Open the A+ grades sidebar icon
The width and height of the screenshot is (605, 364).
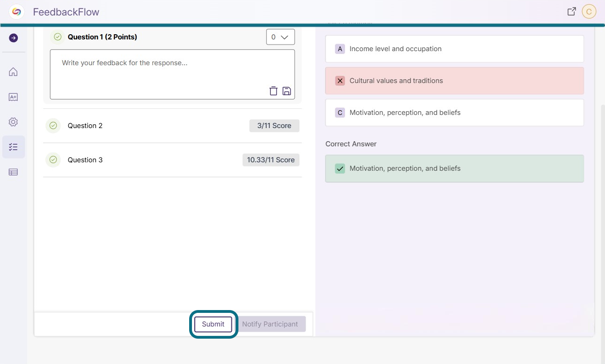click(13, 97)
